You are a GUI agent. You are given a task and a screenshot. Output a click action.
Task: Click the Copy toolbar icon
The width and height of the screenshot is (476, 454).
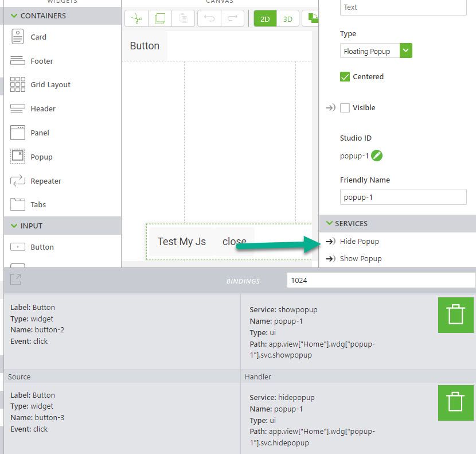[160, 18]
